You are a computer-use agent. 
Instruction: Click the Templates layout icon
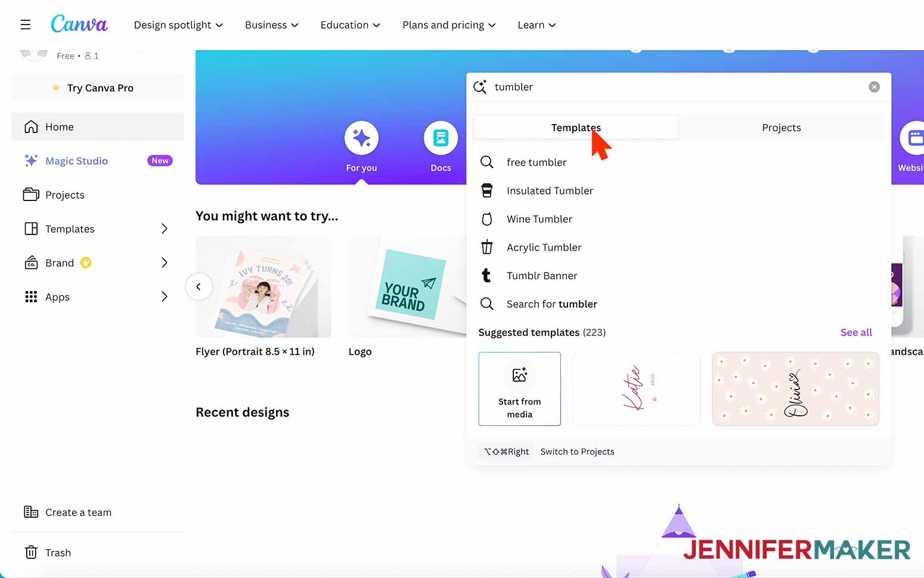pyautogui.click(x=31, y=229)
